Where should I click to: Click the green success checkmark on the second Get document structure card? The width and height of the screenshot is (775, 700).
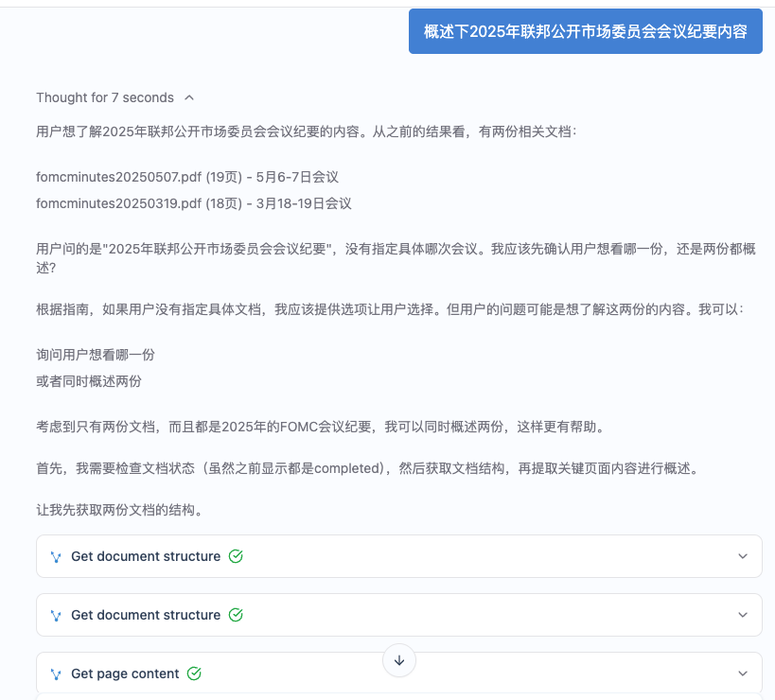point(236,615)
